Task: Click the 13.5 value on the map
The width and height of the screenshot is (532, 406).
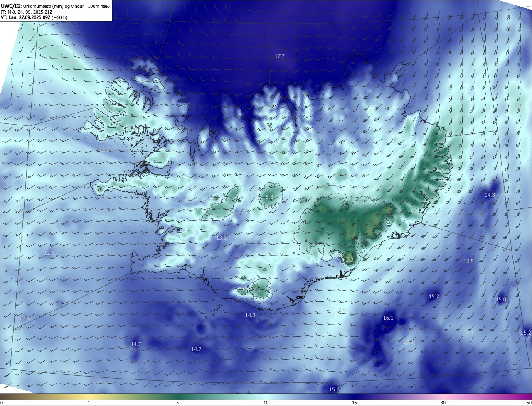Action: click(x=468, y=262)
